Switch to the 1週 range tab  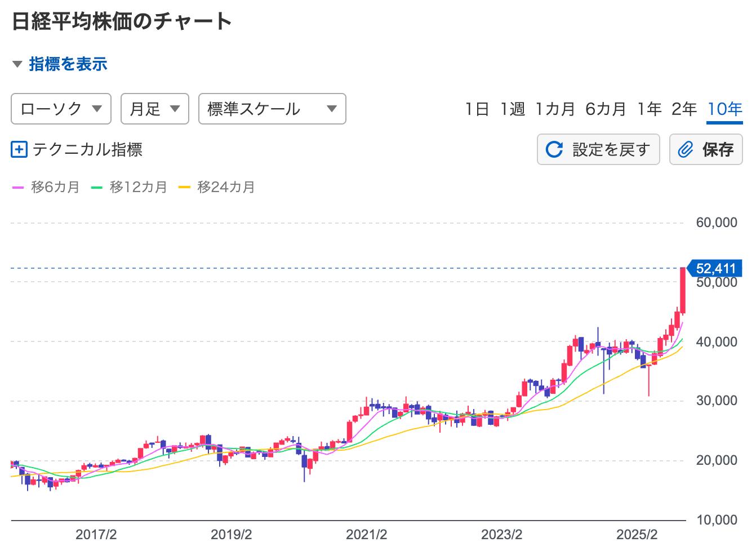click(512, 109)
